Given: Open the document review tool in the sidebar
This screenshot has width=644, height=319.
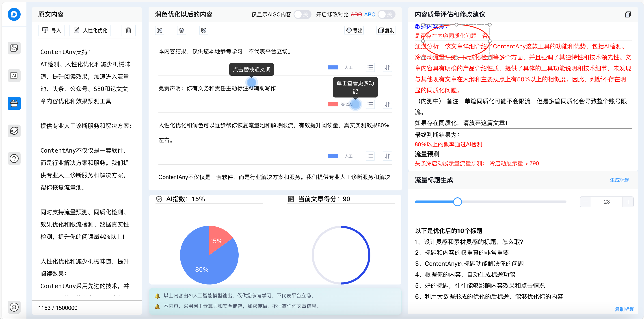Looking at the screenshot, I should click(x=14, y=48).
